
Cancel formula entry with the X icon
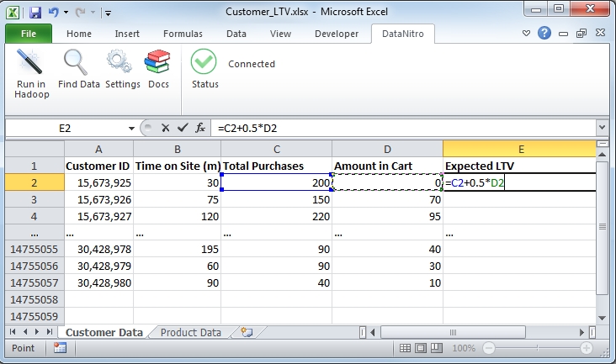pos(166,128)
